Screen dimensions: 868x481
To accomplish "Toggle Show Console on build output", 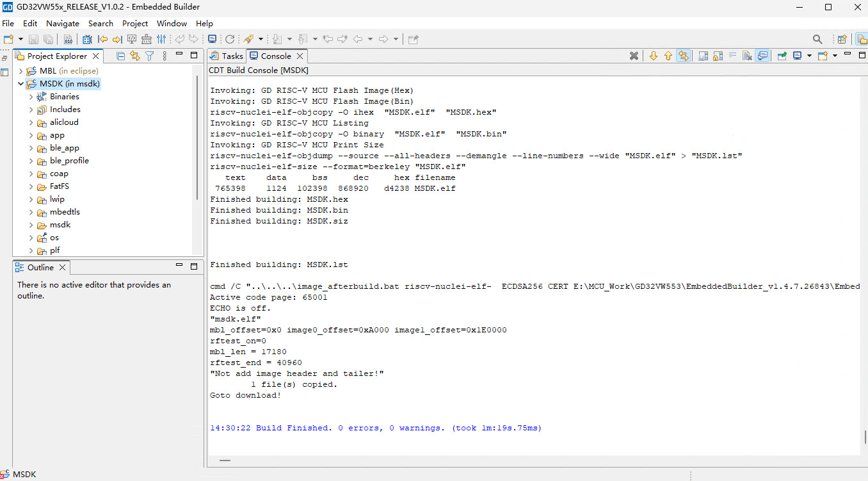I will click(x=762, y=56).
